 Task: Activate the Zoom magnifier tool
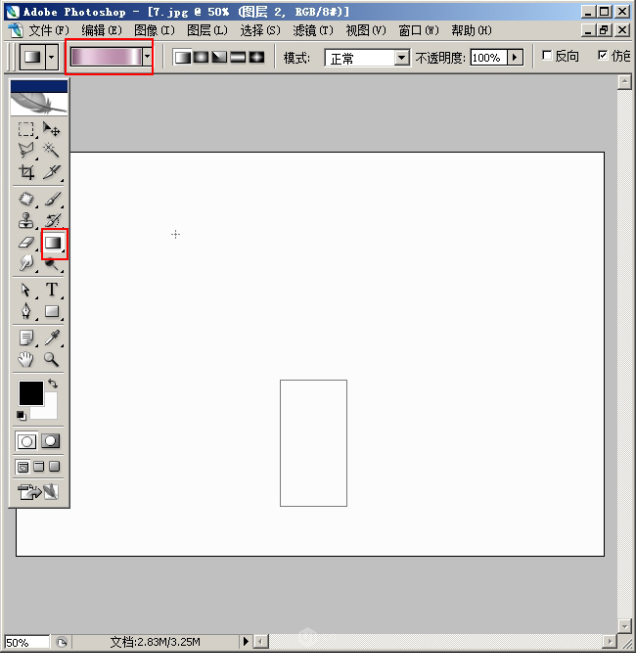point(52,360)
